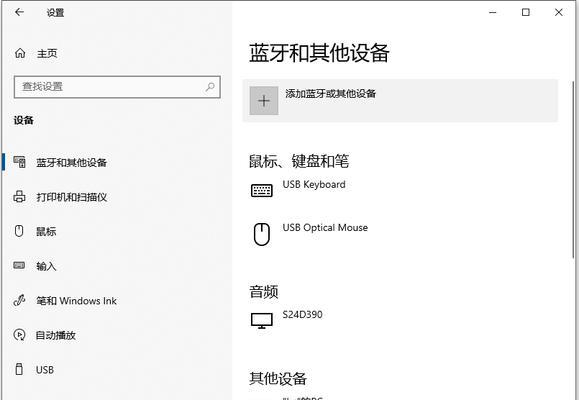Select the USB Optical Mouse icon
Image resolution: width=579 pixels, height=400 pixels.
pyautogui.click(x=262, y=234)
